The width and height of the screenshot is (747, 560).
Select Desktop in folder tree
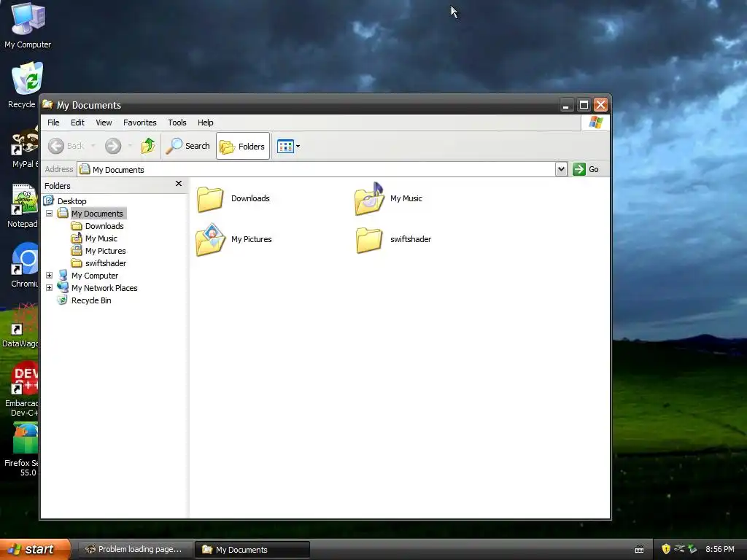[72, 201]
